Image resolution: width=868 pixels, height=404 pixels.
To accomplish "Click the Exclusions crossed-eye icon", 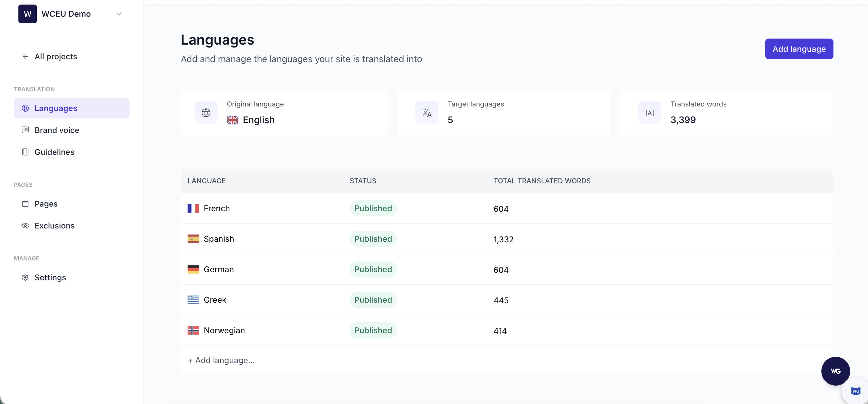I will tap(25, 226).
